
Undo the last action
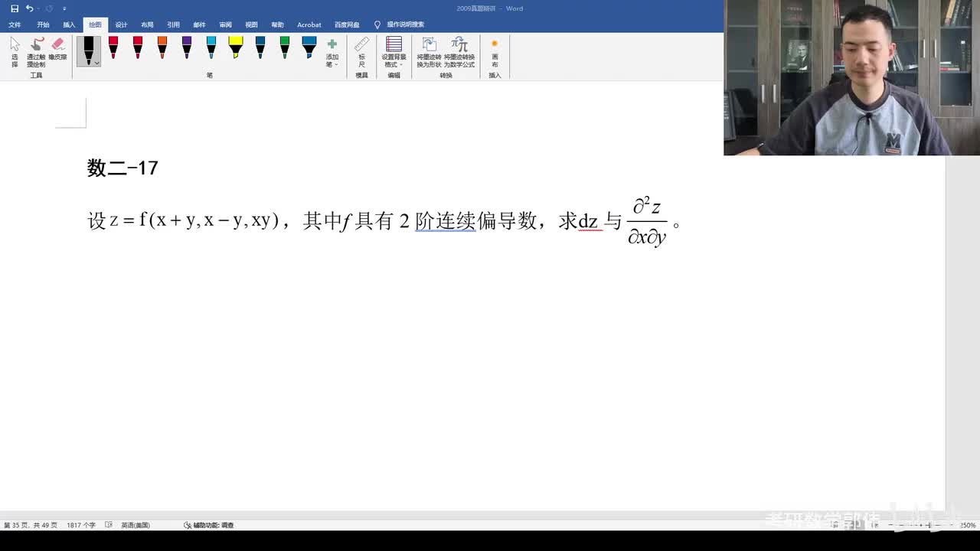coord(29,8)
